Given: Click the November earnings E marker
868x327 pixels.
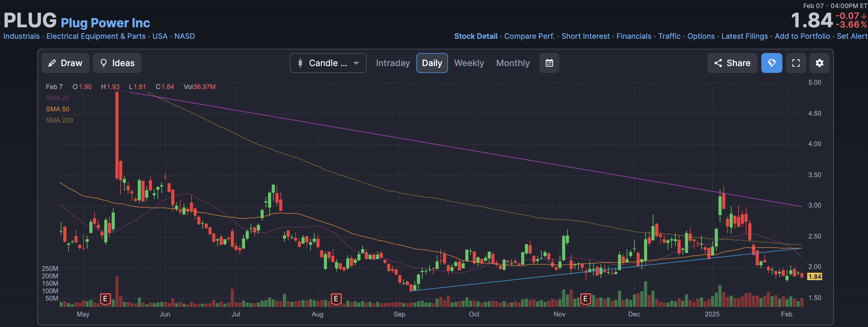Looking at the screenshot, I should click(585, 299).
